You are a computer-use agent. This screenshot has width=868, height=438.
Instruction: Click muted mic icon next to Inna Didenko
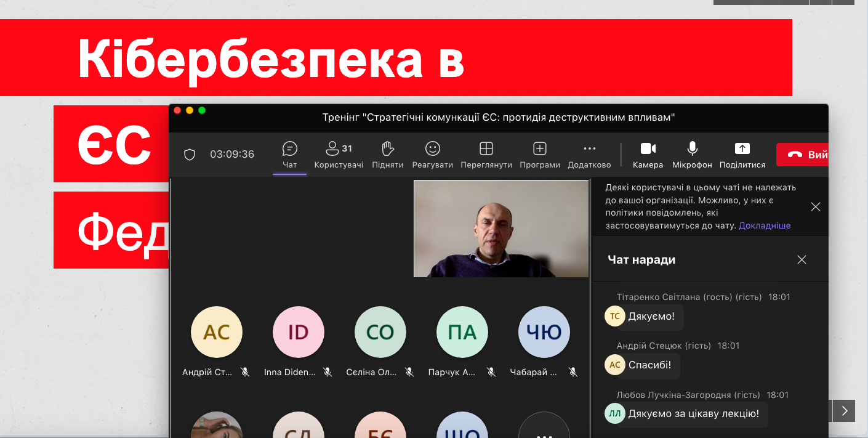click(x=328, y=372)
